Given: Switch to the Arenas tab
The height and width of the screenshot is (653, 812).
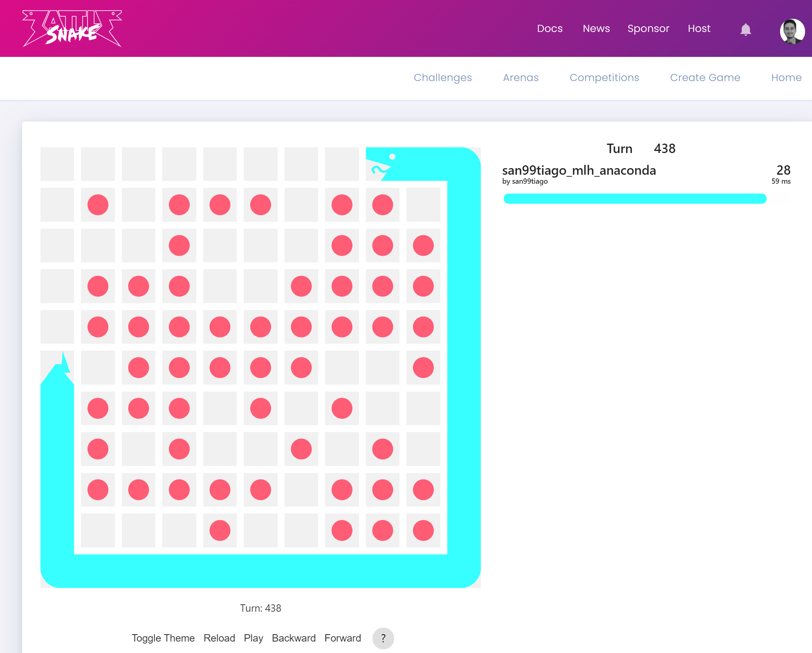Looking at the screenshot, I should 520,78.
